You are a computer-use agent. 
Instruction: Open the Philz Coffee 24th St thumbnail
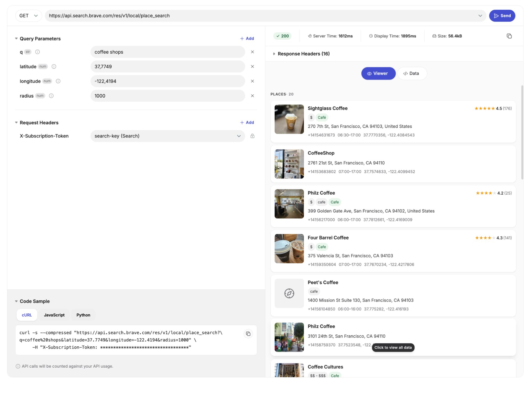[289, 337]
